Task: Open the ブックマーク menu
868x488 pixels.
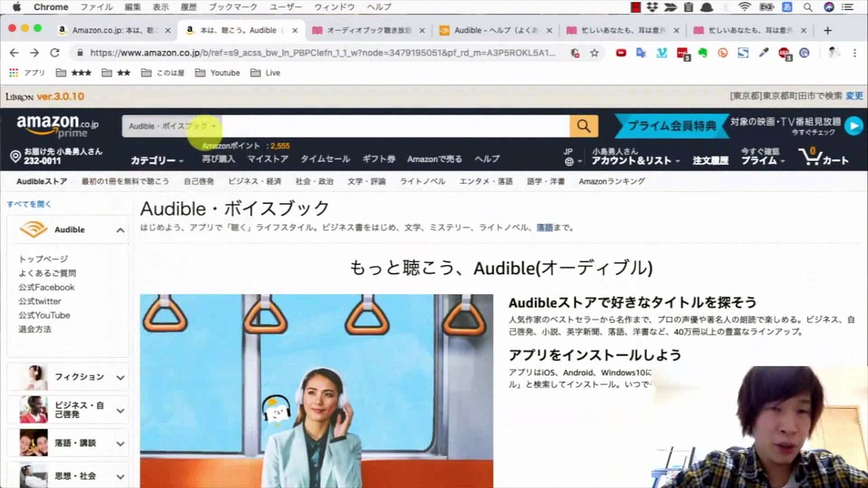Action: (233, 7)
